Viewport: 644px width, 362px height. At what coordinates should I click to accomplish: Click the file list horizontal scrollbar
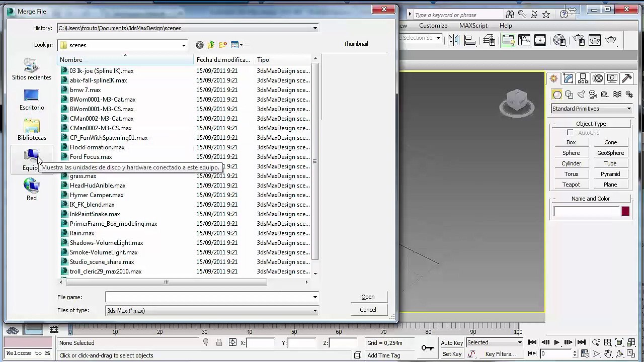166,282
